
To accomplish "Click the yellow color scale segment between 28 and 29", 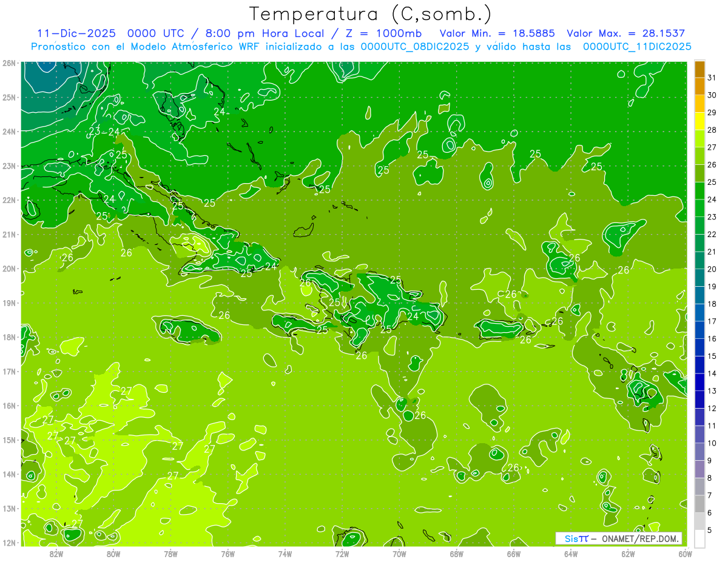I will click(700, 121).
